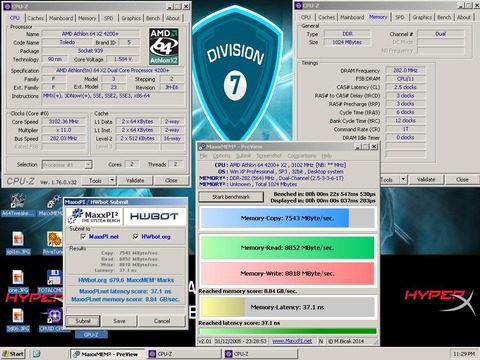This screenshot has width=480, height=360.
Task: Click Save in HWbot Submit dialog
Action: (x=119, y=321)
